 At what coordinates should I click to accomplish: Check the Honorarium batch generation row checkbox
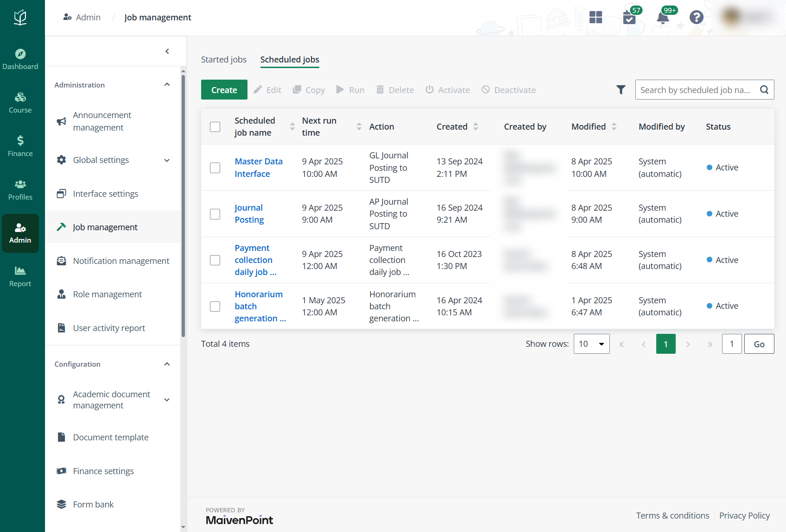coord(215,307)
